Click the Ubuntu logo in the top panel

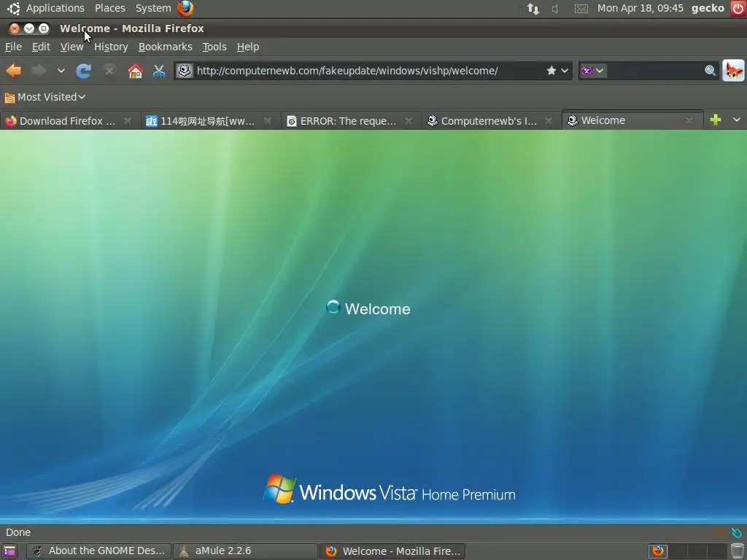coord(13,8)
